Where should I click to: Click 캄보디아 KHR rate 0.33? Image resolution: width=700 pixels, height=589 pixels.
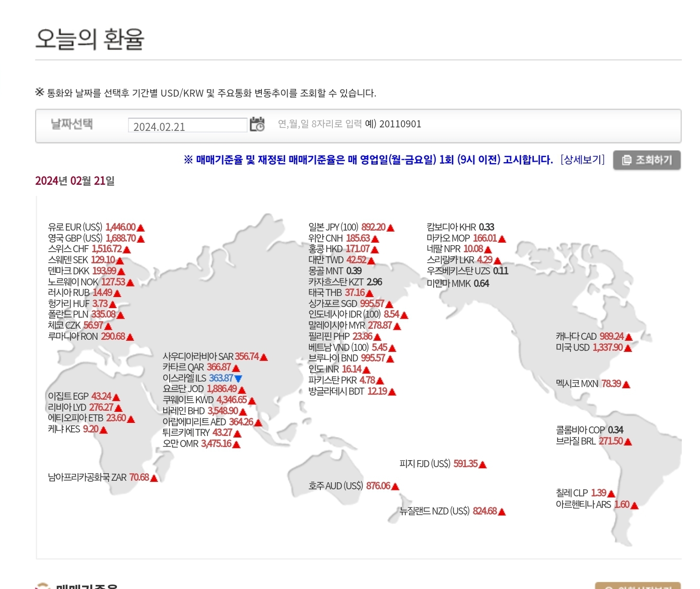coord(486,228)
